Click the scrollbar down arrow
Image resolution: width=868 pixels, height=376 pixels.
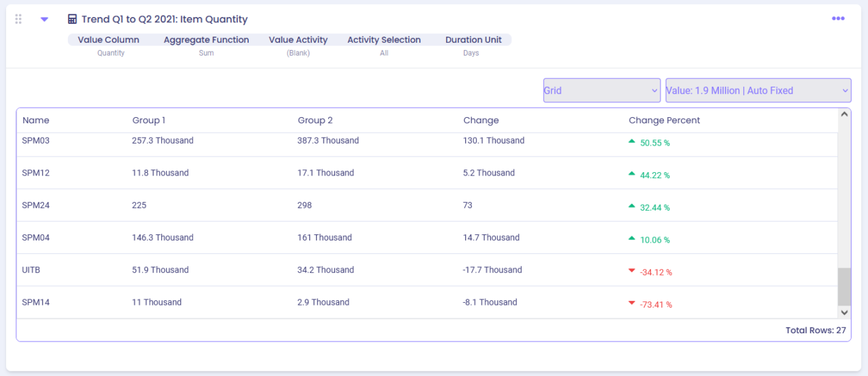tap(844, 312)
